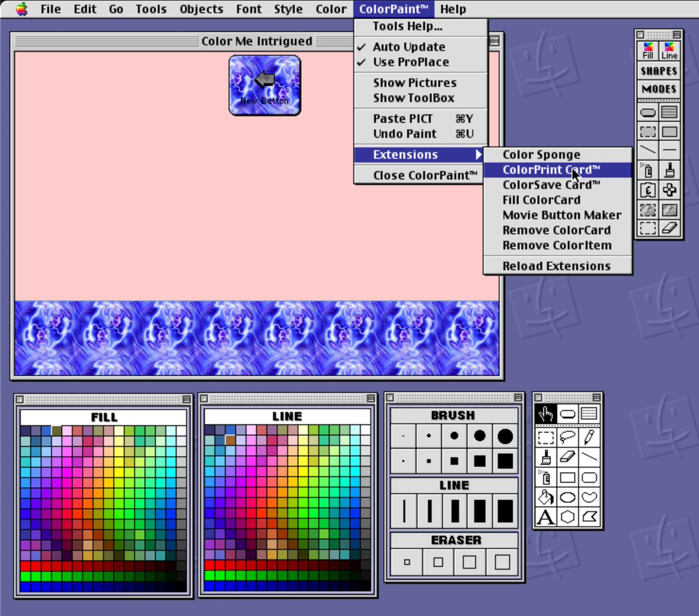Viewport: 699px width, 616px height.
Task: Select the field tool in standard tools palette
Action: (x=589, y=414)
